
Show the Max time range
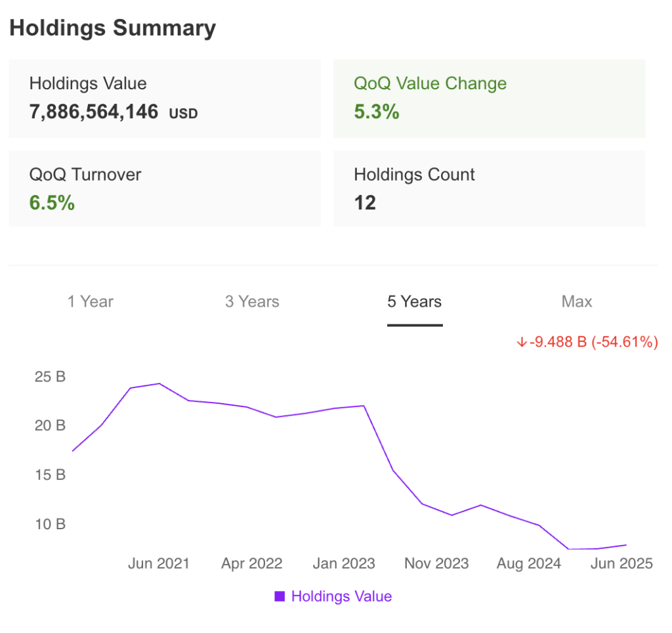coord(577,302)
